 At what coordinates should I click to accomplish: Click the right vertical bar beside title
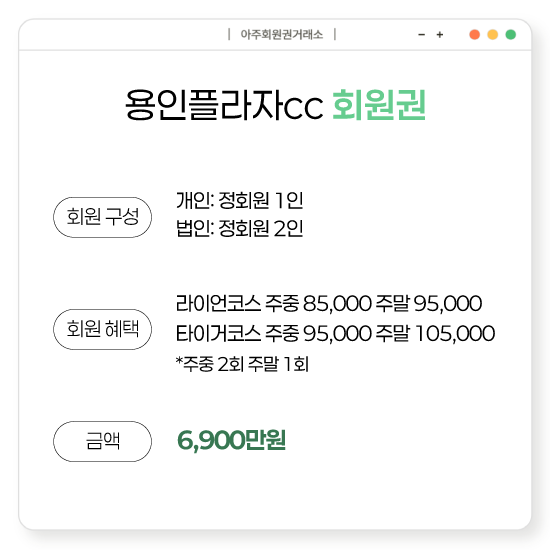coord(335,34)
